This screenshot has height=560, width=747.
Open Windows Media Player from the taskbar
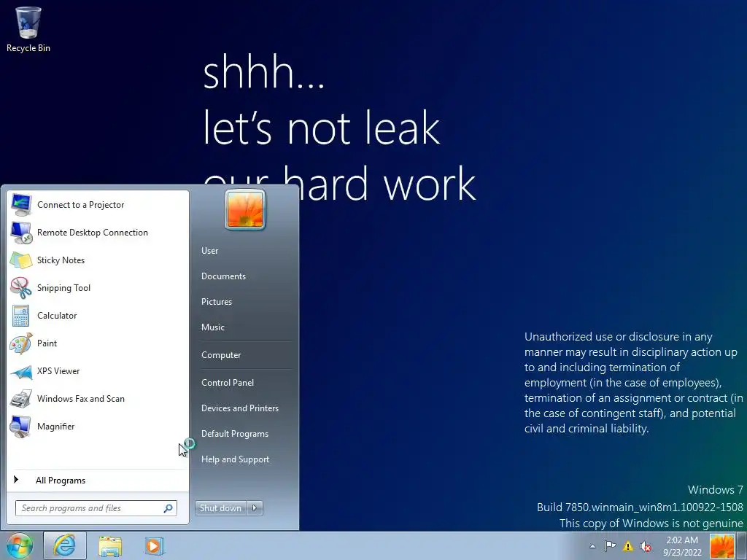(x=155, y=545)
